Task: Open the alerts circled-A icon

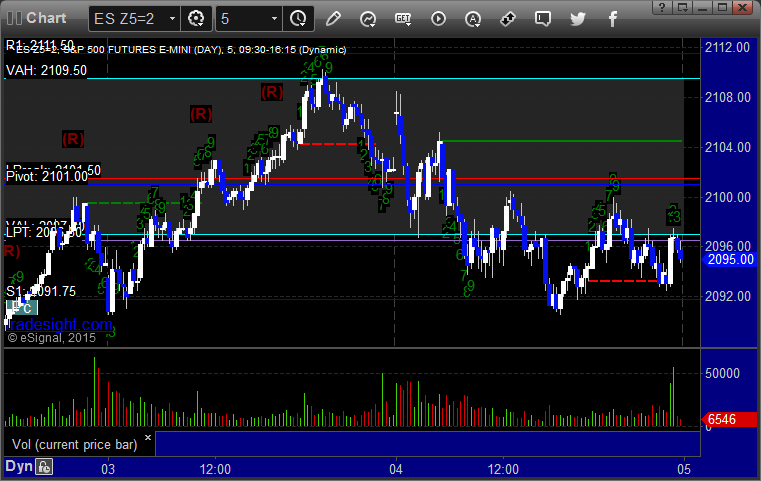Action: [x=473, y=19]
